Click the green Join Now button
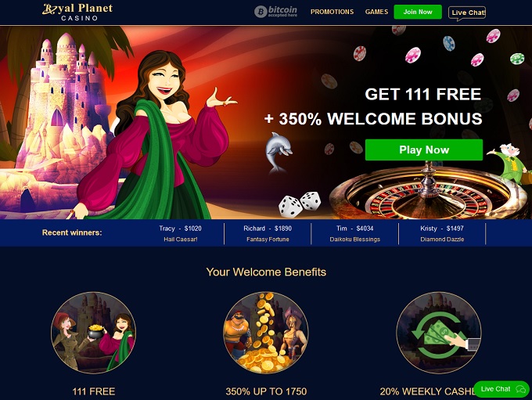 tap(418, 12)
